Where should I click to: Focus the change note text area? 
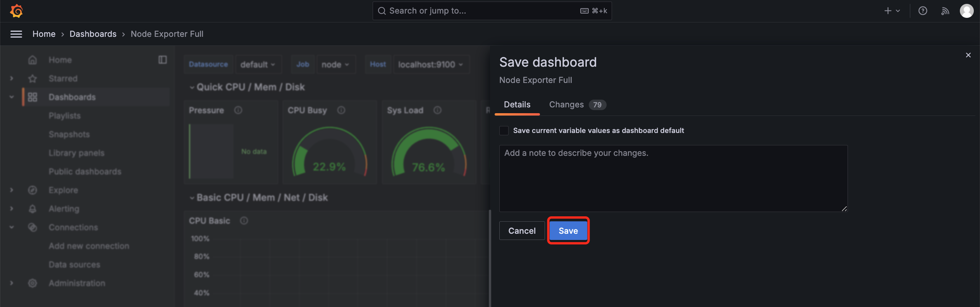[673, 178]
